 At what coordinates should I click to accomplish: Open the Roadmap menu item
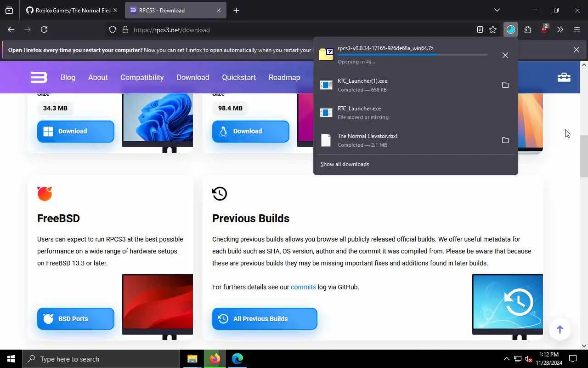tap(284, 77)
